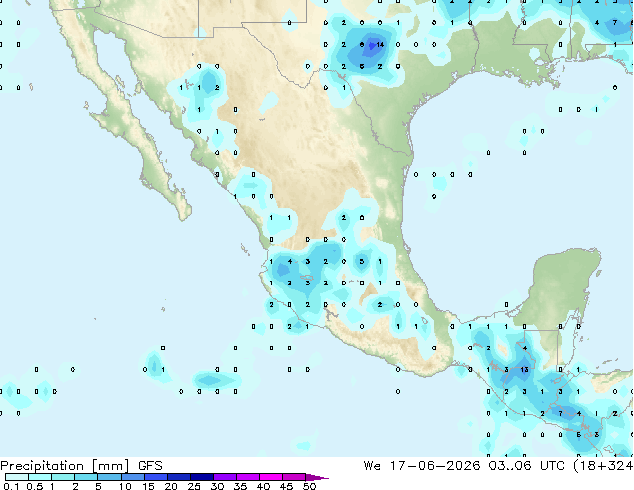The image size is (634, 490).
Task: Select the 20–25 mm dark blue legend swatch
Action: coord(179,477)
